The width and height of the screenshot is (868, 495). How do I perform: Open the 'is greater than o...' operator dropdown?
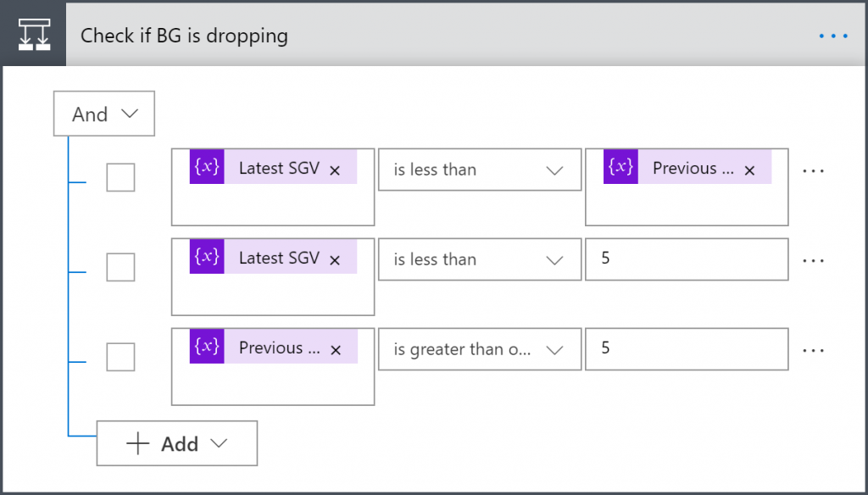click(479, 350)
